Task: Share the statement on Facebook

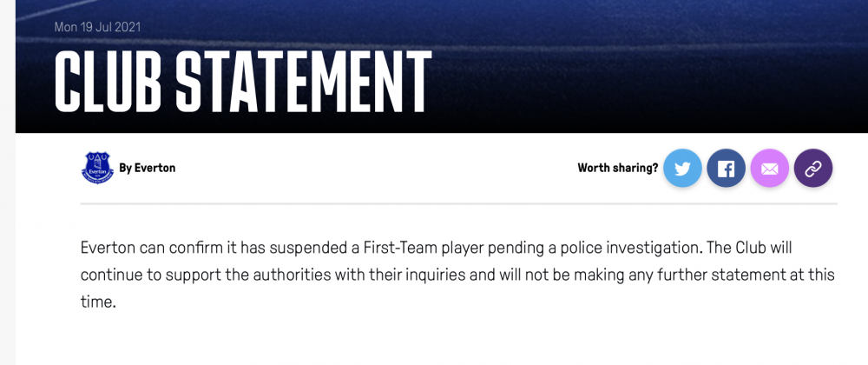Action: point(726,168)
